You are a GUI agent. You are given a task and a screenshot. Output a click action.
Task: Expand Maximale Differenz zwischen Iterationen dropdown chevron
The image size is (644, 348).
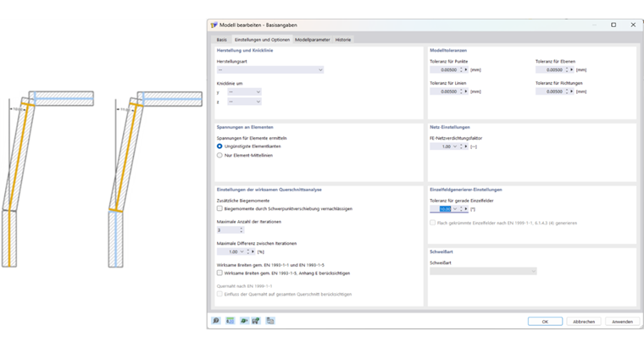pos(241,251)
